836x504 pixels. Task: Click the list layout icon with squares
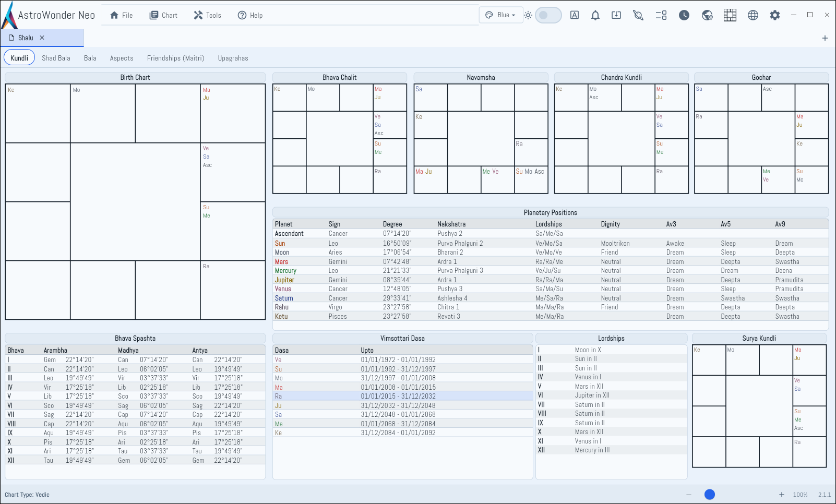661,15
